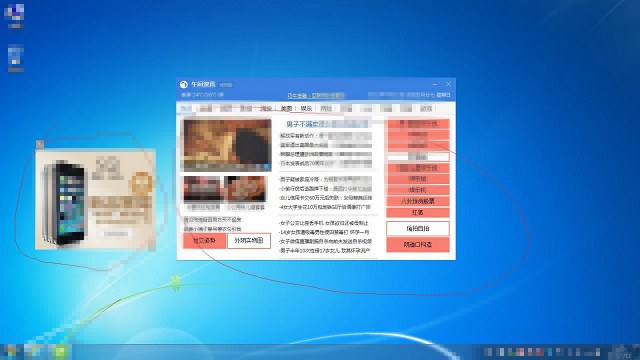
Task: Open the iPhone advertisement image
Action: click(x=96, y=200)
